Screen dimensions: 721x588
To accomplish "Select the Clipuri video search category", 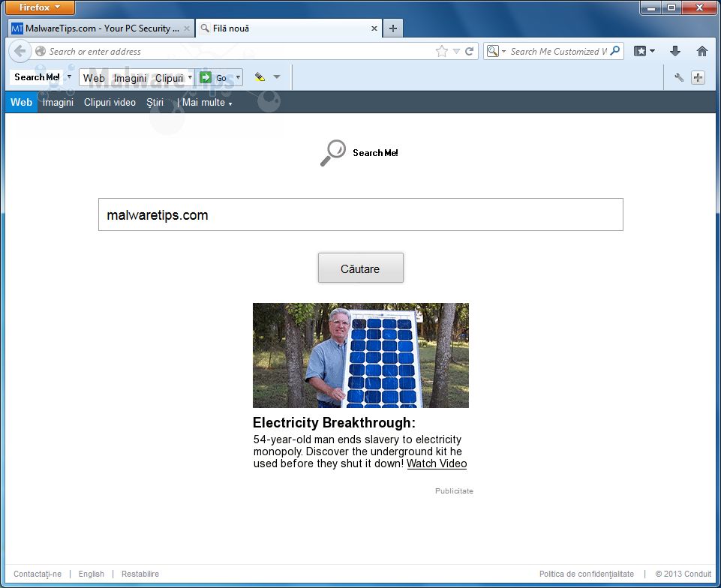I will (110, 102).
